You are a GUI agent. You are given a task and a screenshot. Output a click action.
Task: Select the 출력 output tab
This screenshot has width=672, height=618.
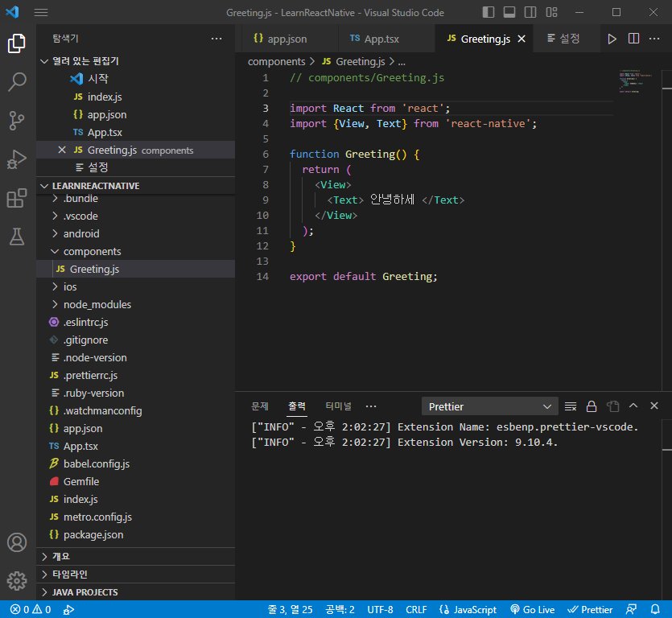tap(297, 406)
